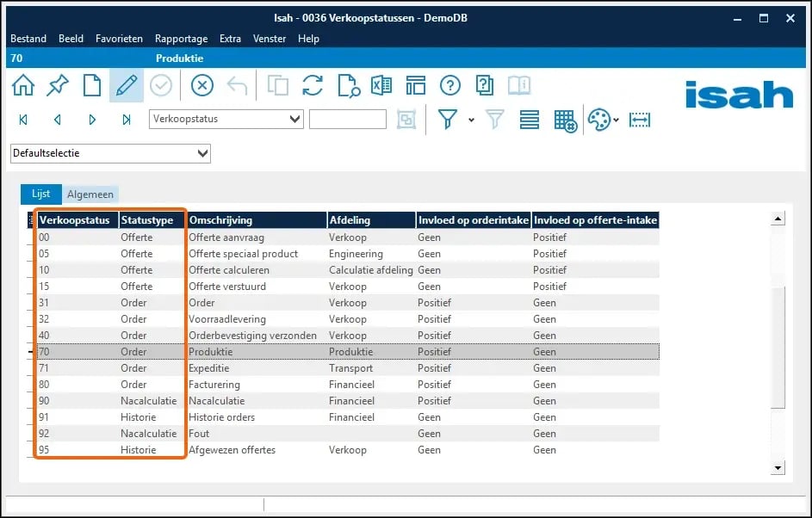Go to the next record
This screenshot has width=812, height=518.
pyautogui.click(x=92, y=120)
